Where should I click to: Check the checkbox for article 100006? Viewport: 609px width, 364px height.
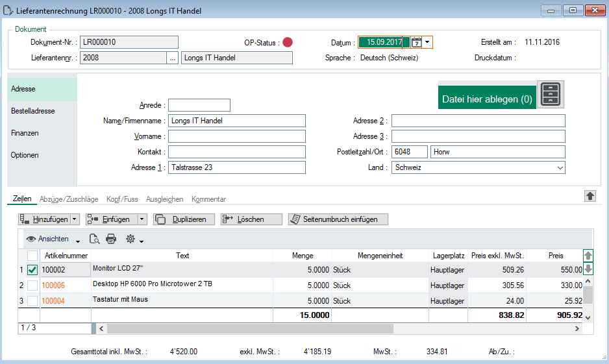coord(32,285)
